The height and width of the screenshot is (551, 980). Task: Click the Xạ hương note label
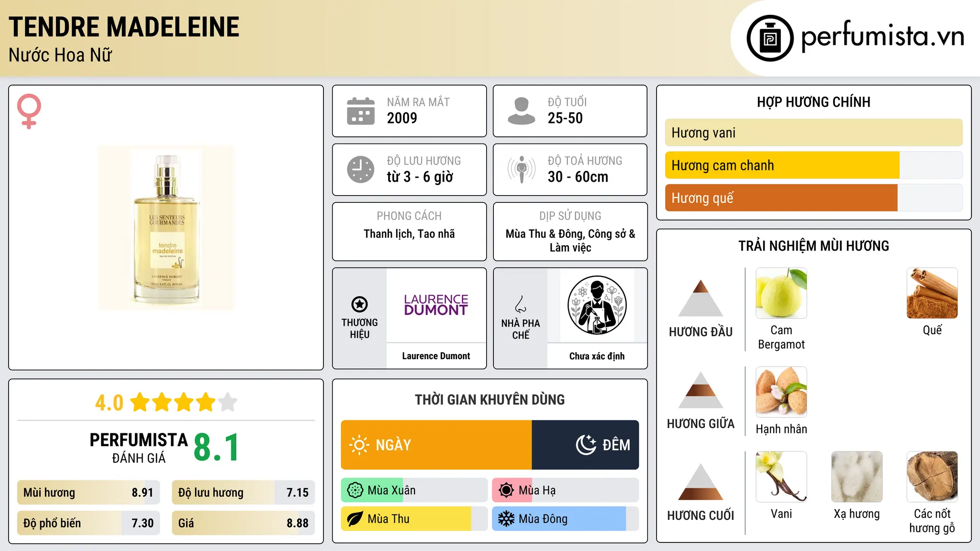857,514
